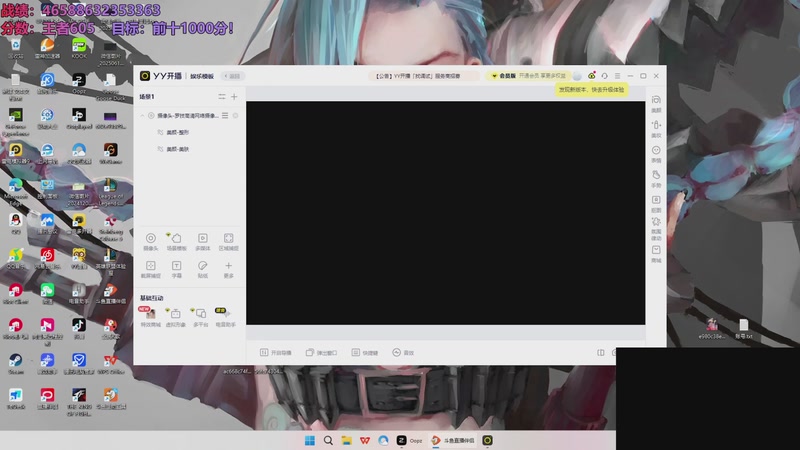
Task: Select the 美颜-美肤 sub-item
Action: 178,149
